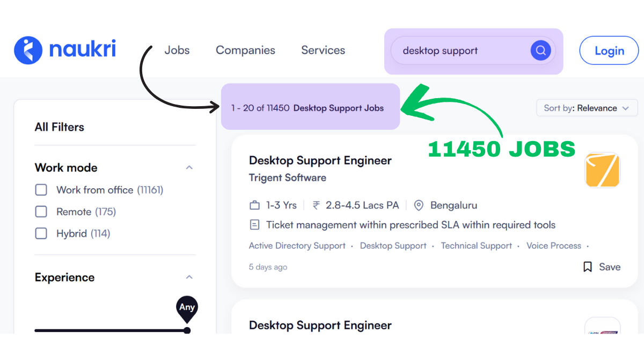Click the location pin icon near Bengaluru
Image resolution: width=644 pixels, height=362 pixels.
click(x=419, y=205)
